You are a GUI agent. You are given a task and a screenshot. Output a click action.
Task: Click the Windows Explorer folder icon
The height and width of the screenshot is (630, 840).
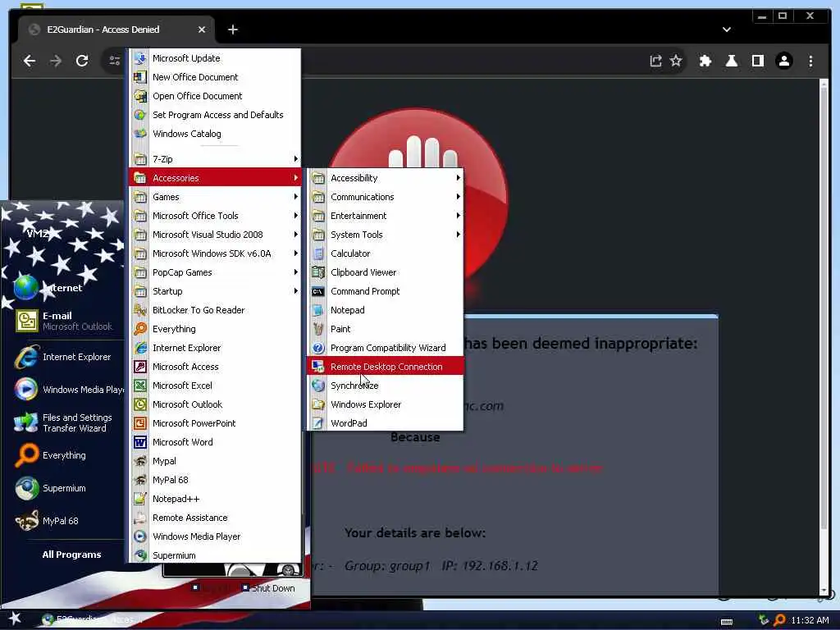pos(318,404)
